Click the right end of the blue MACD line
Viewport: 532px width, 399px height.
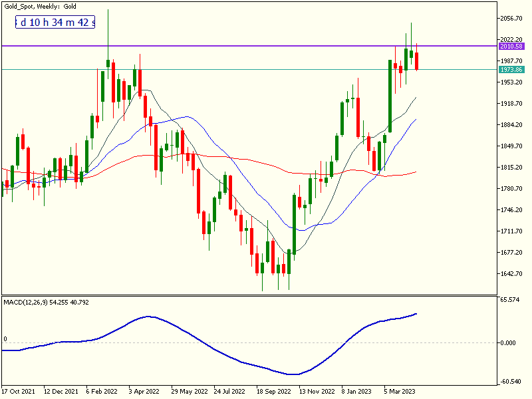pos(416,313)
